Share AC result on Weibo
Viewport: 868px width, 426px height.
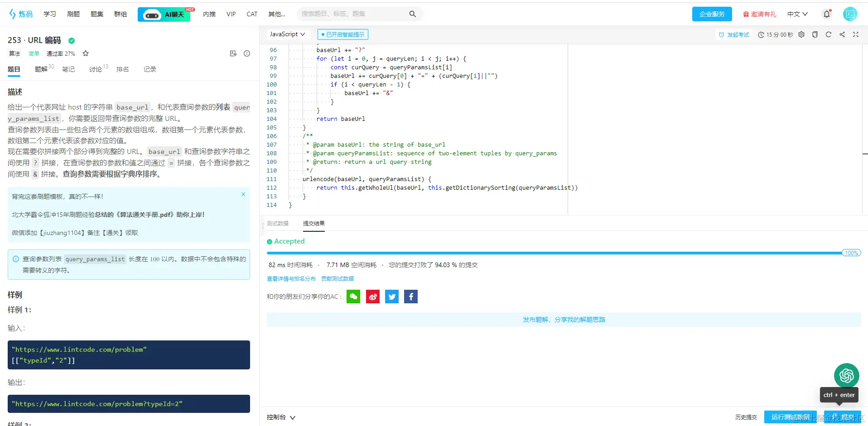373,297
